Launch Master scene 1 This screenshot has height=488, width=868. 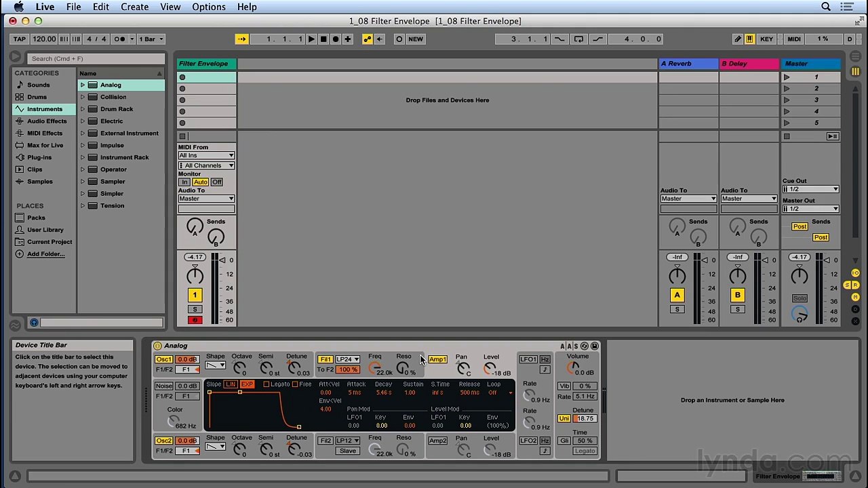tap(787, 77)
